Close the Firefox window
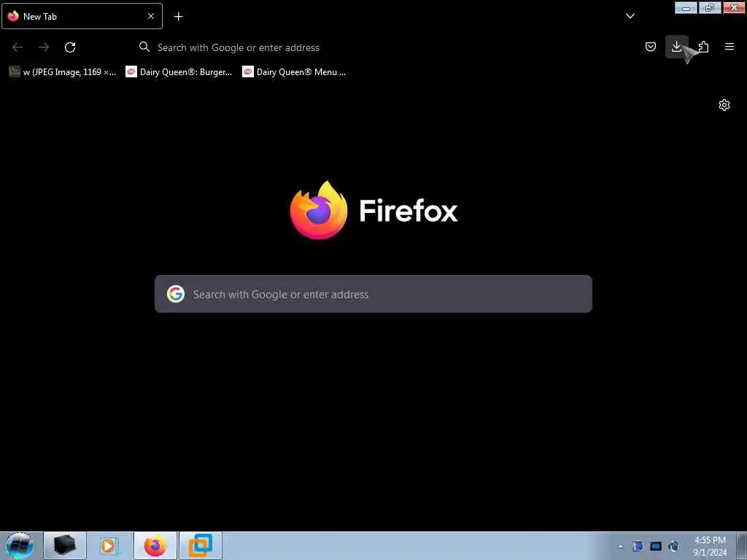 (x=734, y=7)
